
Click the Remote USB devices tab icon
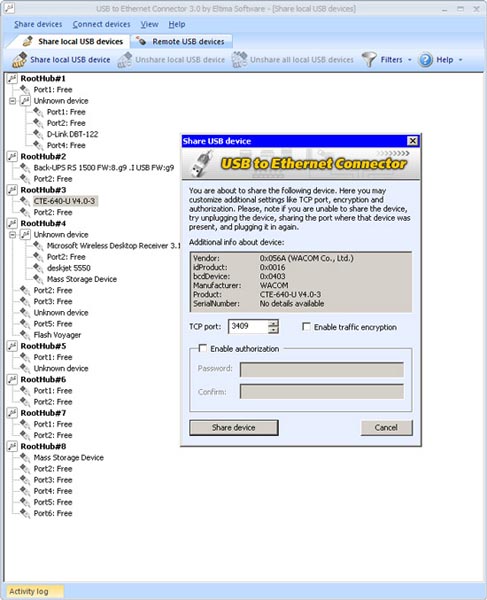141,41
